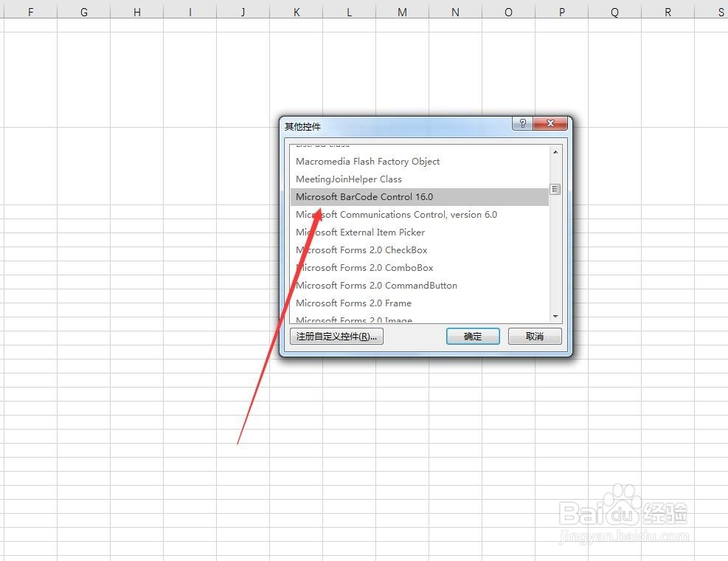Choose Microsoft Forms 2.0 CommandButton

(419, 285)
